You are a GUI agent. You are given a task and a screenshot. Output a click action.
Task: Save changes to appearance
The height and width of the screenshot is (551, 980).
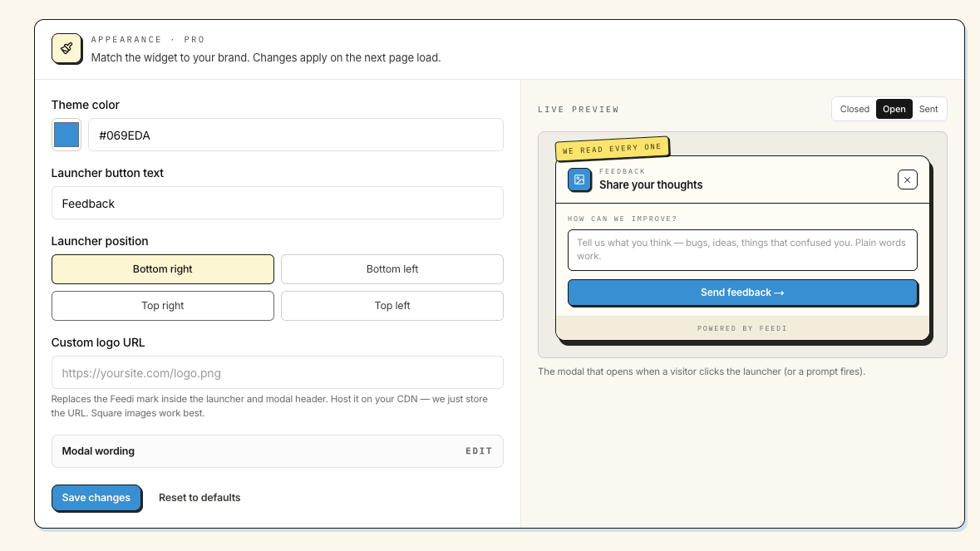96,498
